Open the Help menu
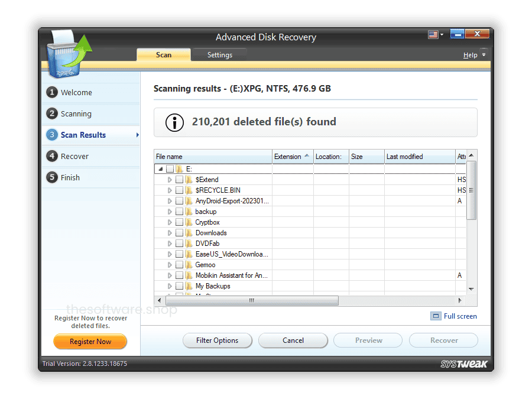The height and width of the screenshot is (399, 532). pyautogui.click(x=471, y=55)
